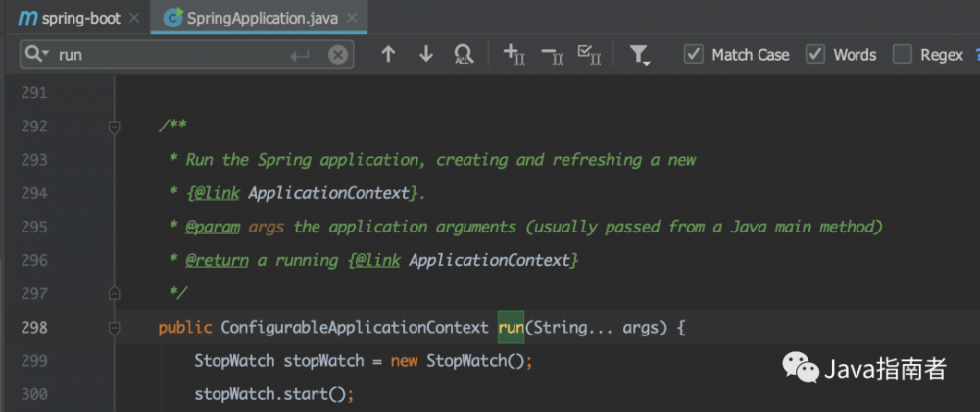Screen dimensions: 980x412
Task: Click the highlighted run method name
Action: (x=511, y=327)
